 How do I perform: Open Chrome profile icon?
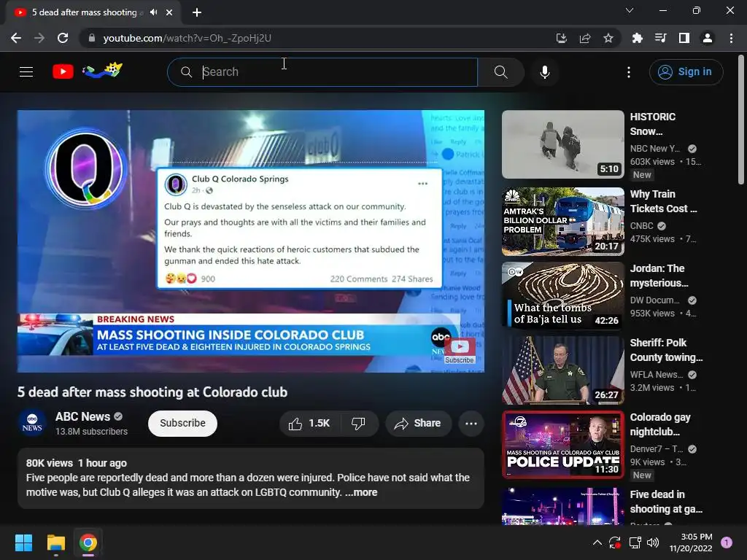tap(708, 38)
